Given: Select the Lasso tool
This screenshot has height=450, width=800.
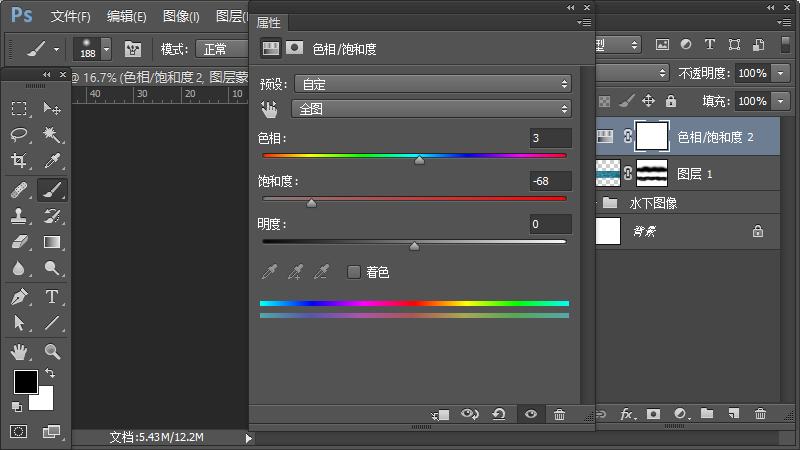Looking at the screenshot, I should [19, 135].
